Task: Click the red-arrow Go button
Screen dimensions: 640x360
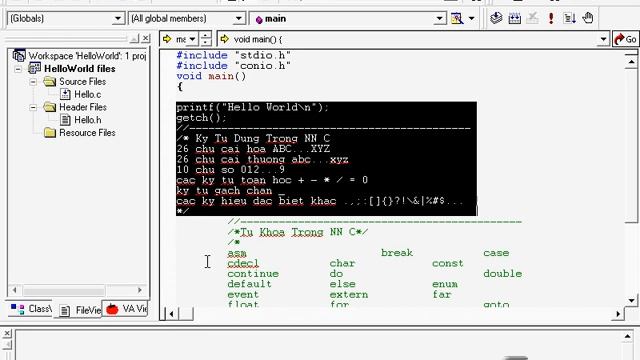Action: click(x=625, y=39)
